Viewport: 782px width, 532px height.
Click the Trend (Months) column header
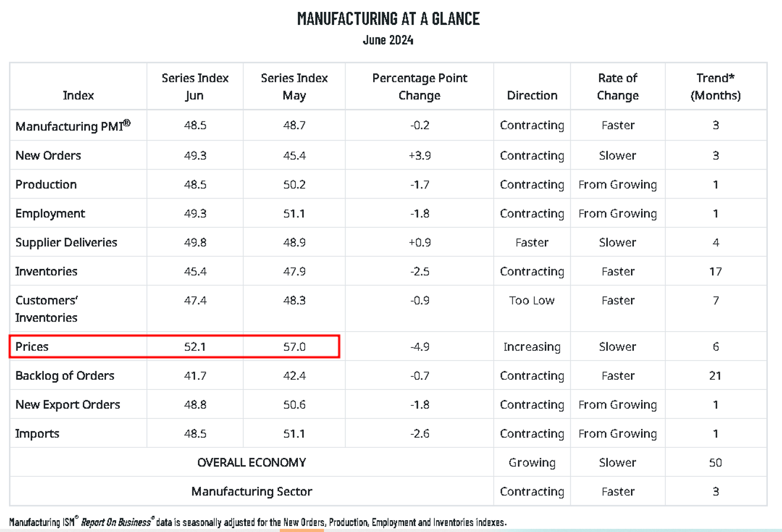click(x=715, y=86)
